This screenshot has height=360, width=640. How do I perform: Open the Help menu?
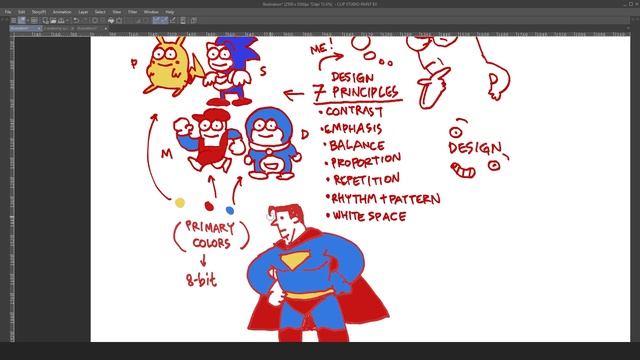click(x=170, y=12)
